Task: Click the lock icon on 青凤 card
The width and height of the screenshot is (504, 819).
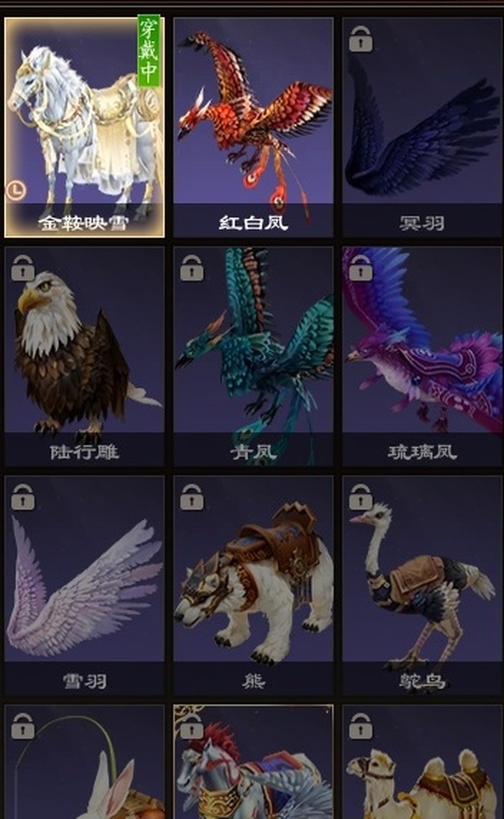Action: pos(192,268)
